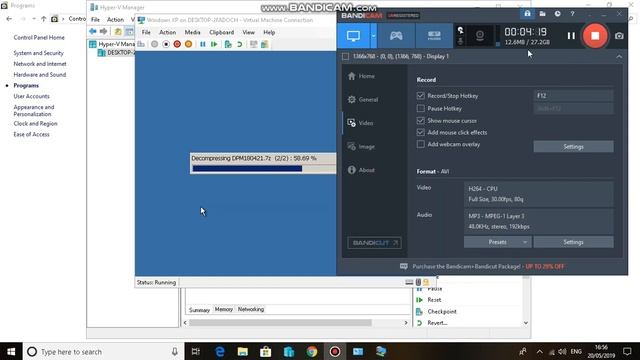Click the Bandicut button
The height and width of the screenshot is (360, 640).
(374, 243)
